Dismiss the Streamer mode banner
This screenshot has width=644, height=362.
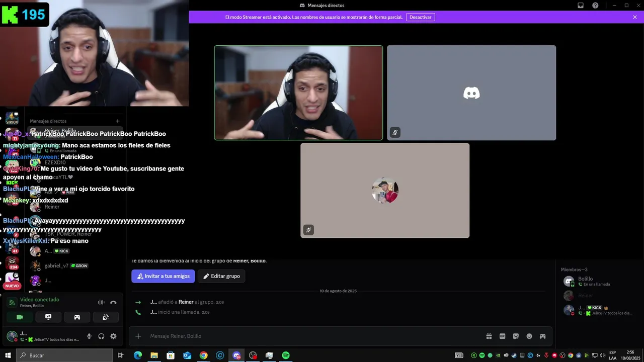[635, 17]
